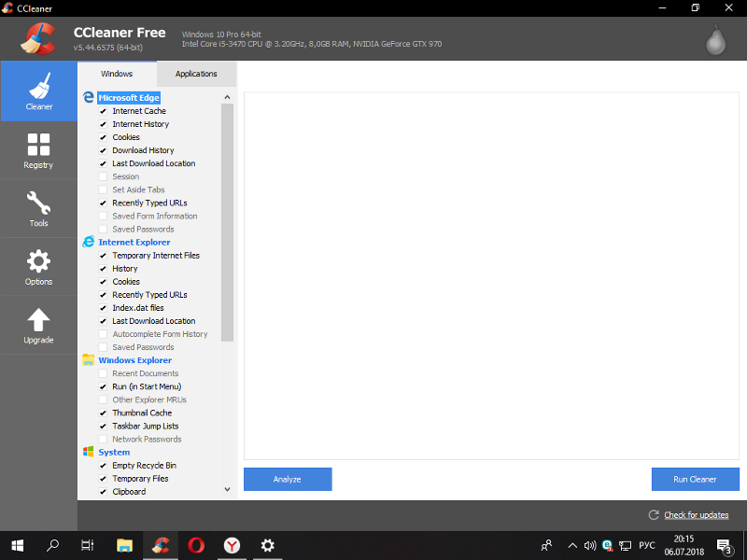Image resolution: width=747 pixels, height=560 pixels.
Task: Select the Microsoft Edge group heading
Action: pos(129,98)
